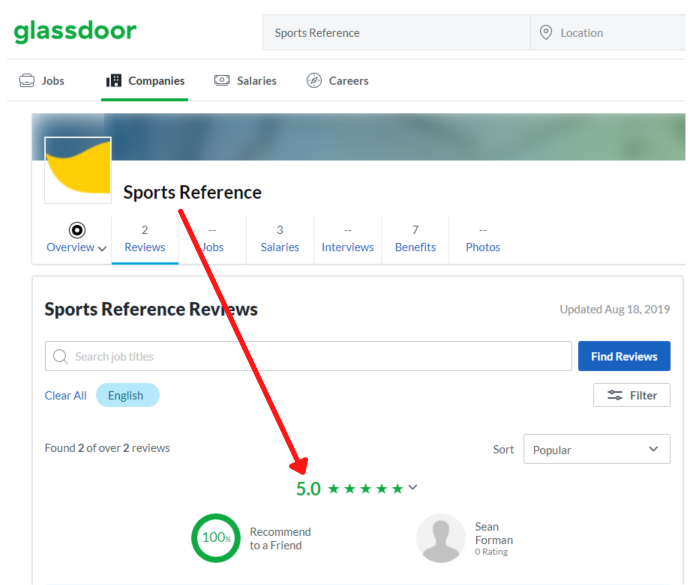Click the magnifier icon in job titles search
The width and height of the screenshot is (700, 585).
(x=61, y=357)
